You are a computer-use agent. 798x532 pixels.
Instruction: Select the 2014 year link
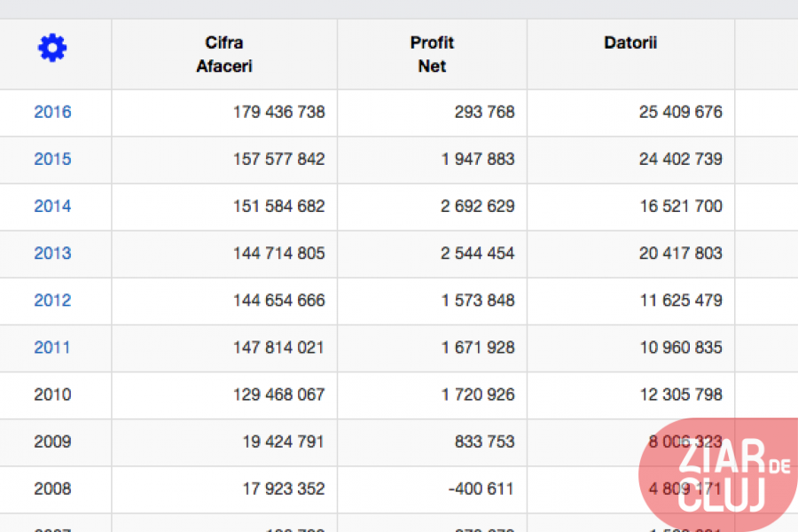coord(52,207)
